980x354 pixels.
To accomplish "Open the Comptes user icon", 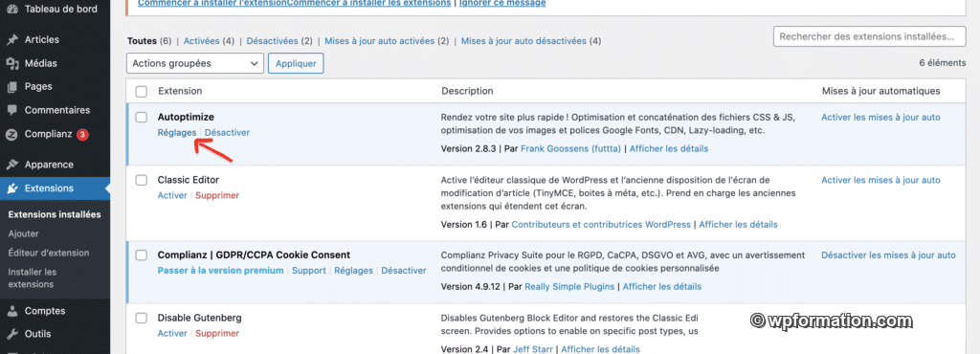I will 11,311.
